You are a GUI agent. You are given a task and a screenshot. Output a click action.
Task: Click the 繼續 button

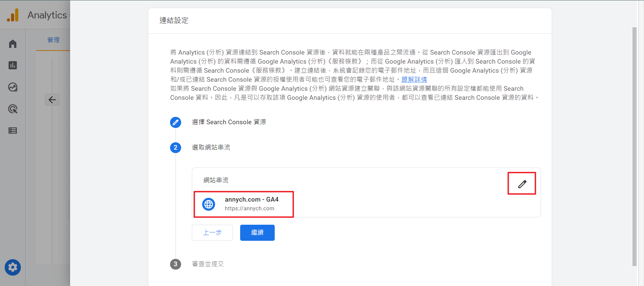257,232
